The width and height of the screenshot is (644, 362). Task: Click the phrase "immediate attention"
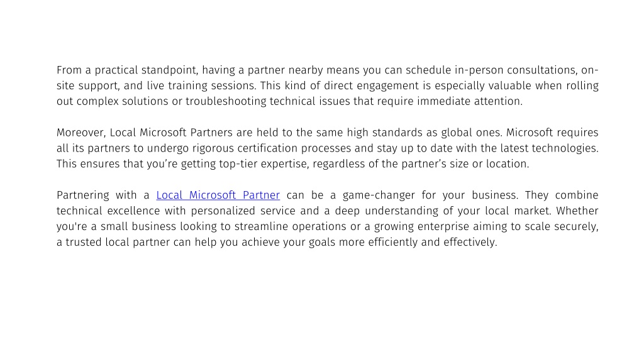pyautogui.click(x=469, y=101)
